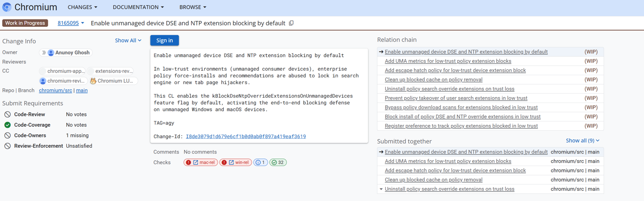Open Add escape hatch policy link in Relation chain
Viewport: 644px width, 201px height.
tap(455, 70)
